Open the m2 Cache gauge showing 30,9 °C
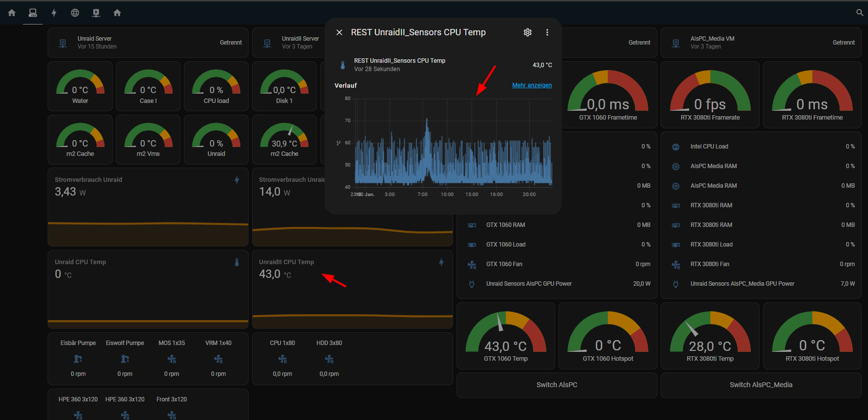 pos(284,140)
